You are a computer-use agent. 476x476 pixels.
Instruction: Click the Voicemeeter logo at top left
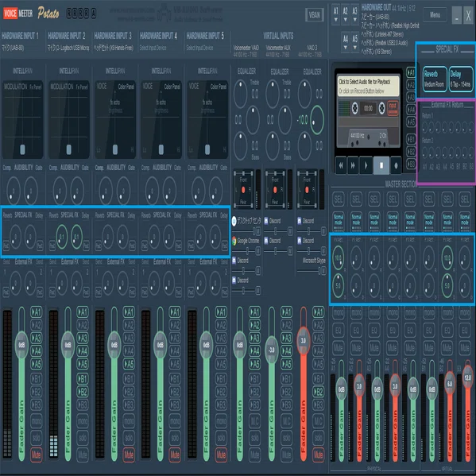click(18, 13)
